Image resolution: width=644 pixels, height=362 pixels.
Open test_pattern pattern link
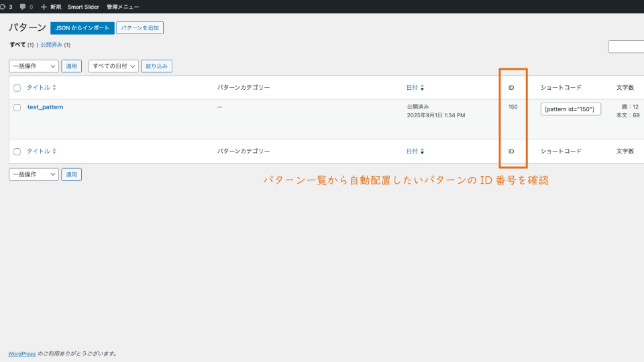click(45, 107)
